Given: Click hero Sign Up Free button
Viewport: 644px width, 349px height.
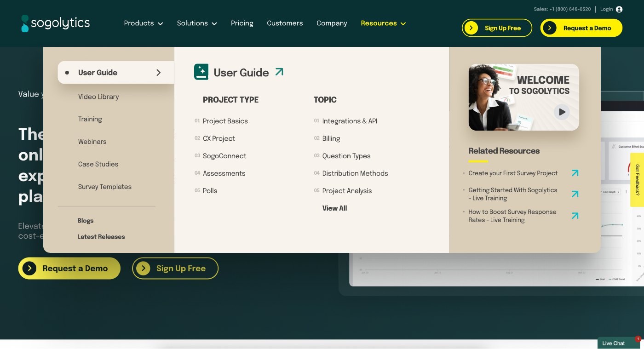Looking at the screenshot, I should [175, 269].
